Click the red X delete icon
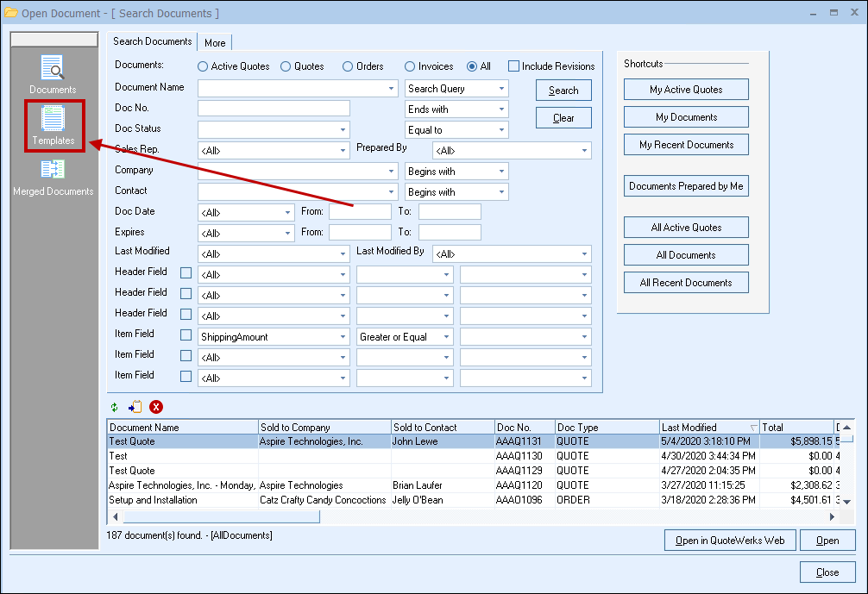Image resolution: width=868 pixels, height=594 pixels. 156,407
